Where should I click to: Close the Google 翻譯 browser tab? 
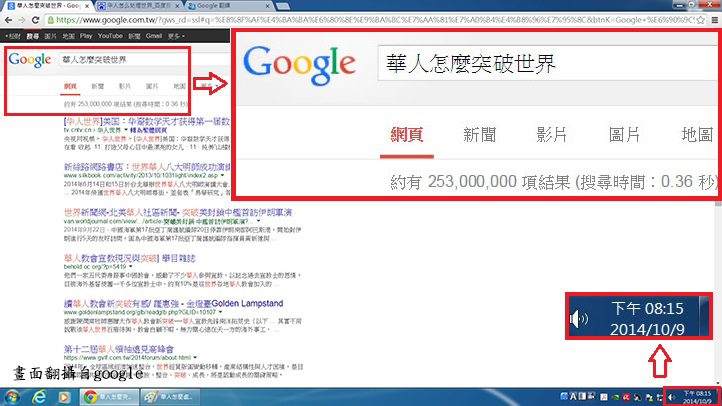coord(268,6)
